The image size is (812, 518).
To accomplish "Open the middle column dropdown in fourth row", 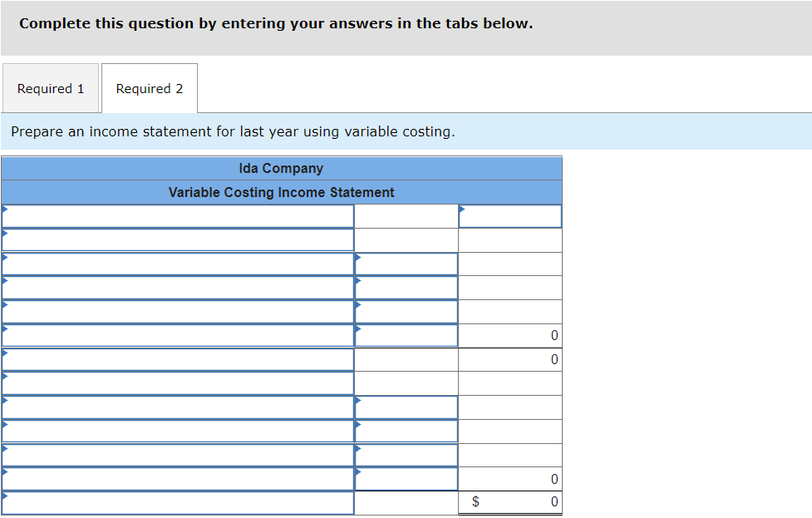I will [x=406, y=287].
